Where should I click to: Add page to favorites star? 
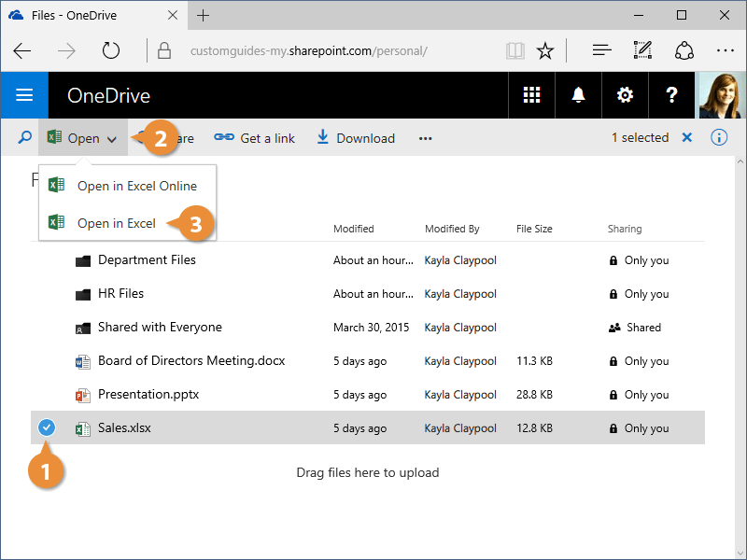point(546,50)
